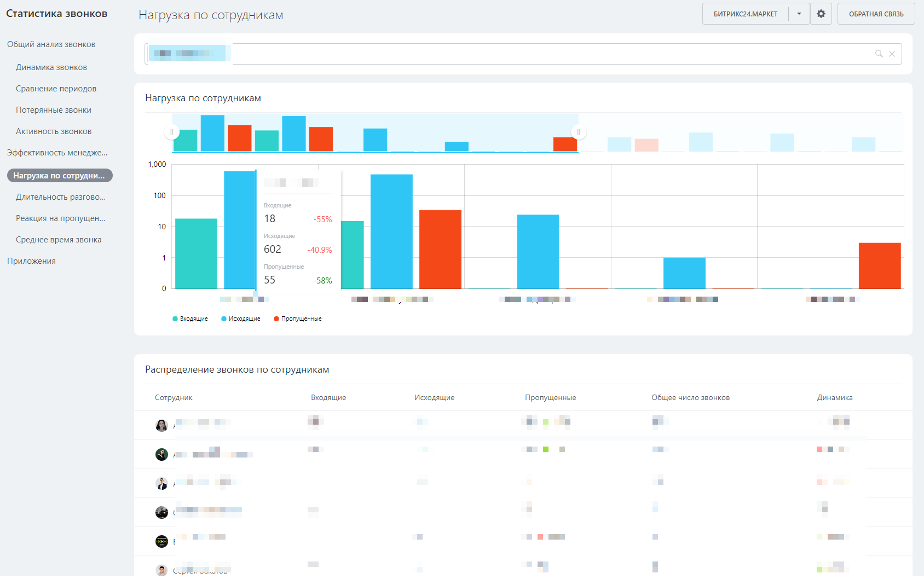The width and height of the screenshot is (924, 579).
Task: Toggle Исходящие series in chart legend
Action: tap(241, 319)
